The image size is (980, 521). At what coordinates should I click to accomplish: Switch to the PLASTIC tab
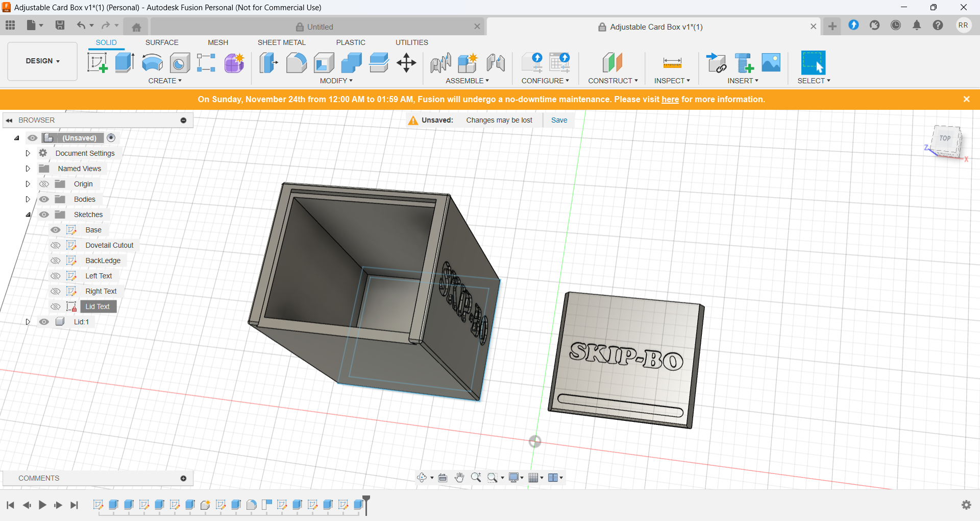(x=351, y=42)
